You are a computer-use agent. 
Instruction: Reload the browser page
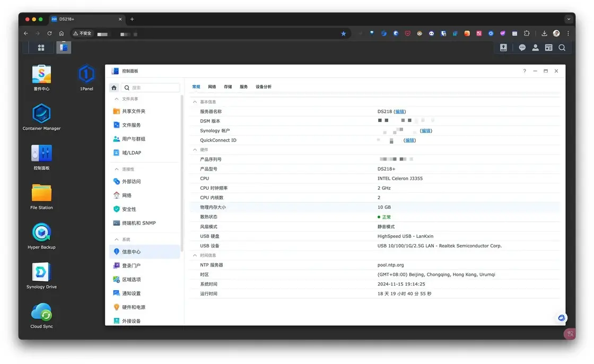click(49, 33)
